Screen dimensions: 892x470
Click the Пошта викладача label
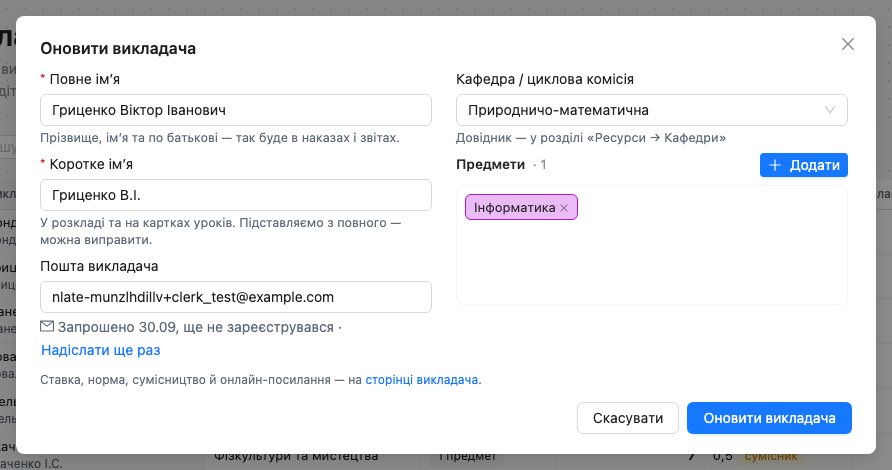coord(99,266)
